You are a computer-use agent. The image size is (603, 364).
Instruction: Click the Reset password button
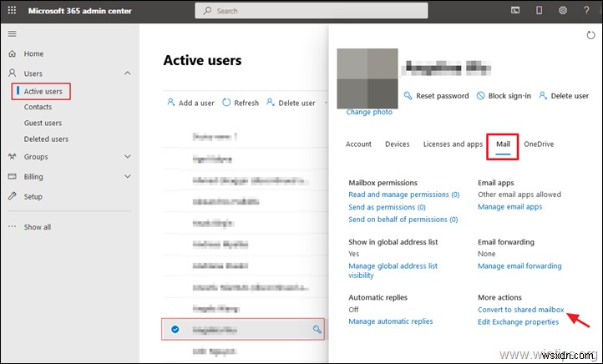434,96
